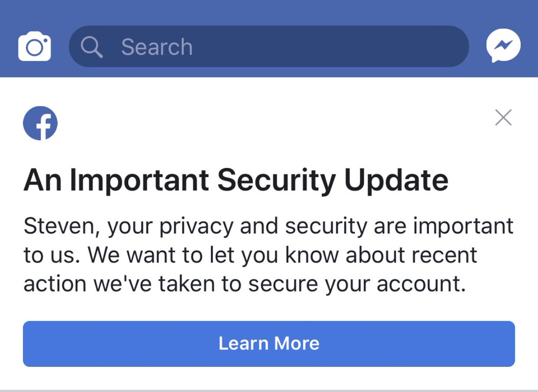Image resolution: width=538 pixels, height=392 pixels.
Task: Click the security notice body paragraph
Action: coord(268,255)
